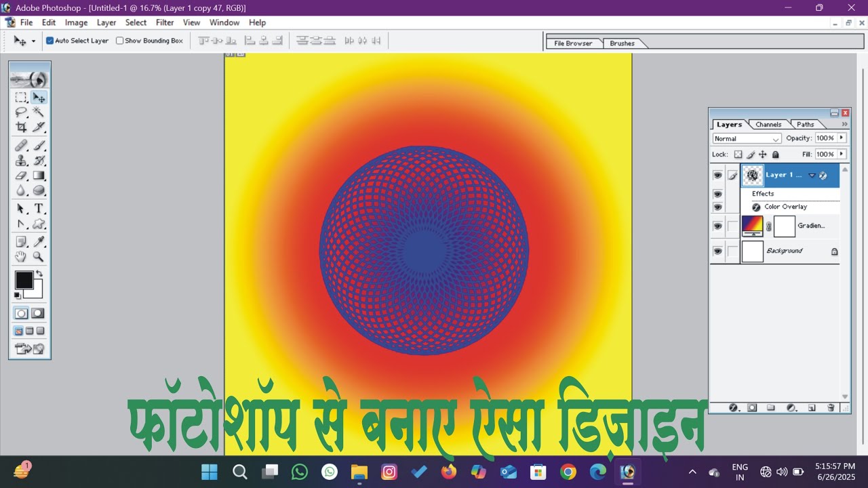This screenshot has width=868, height=488.
Task: Open the Edit menu
Action: point(49,22)
